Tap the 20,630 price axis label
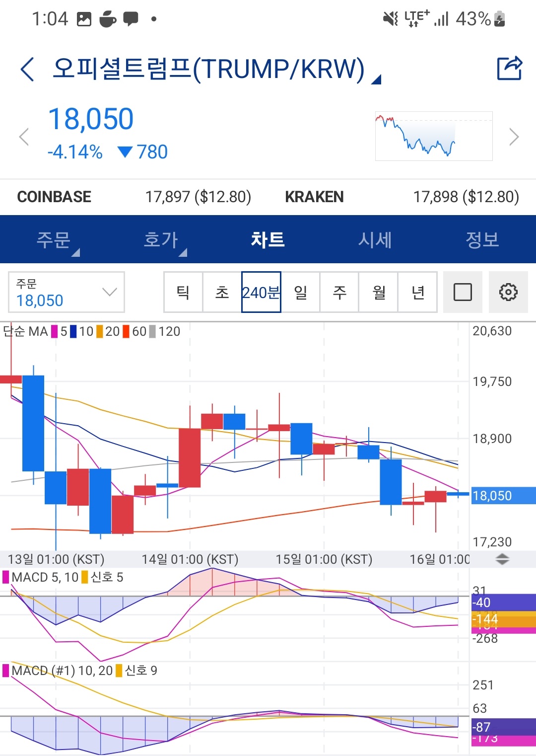536x756 pixels. coord(492,331)
